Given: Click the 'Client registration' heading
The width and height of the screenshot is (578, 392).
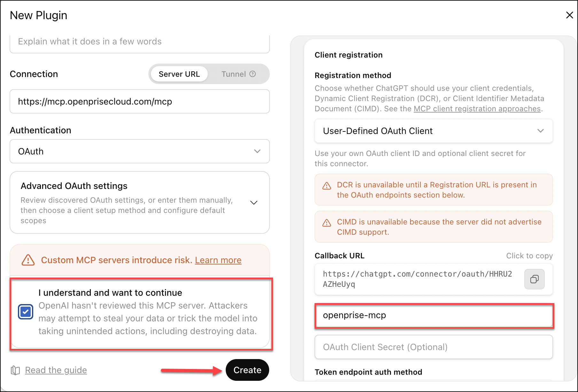Looking at the screenshot, I should [x=348, y=55].
